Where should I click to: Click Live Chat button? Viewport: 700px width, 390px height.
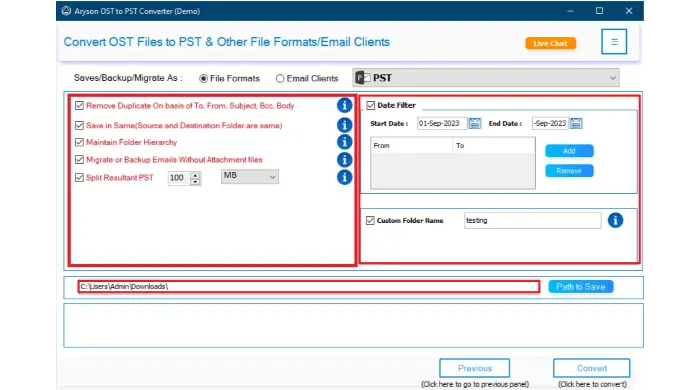click(550, 43)
